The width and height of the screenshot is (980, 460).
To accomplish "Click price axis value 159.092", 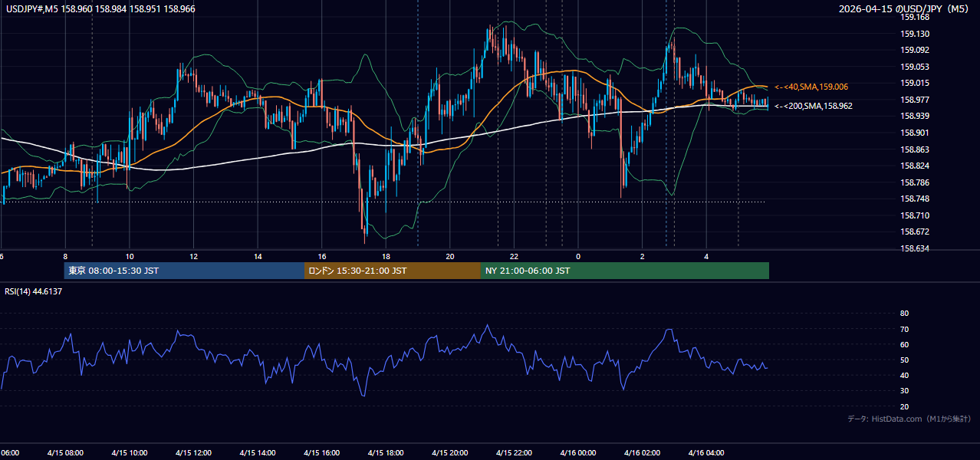I will (915, 51).
